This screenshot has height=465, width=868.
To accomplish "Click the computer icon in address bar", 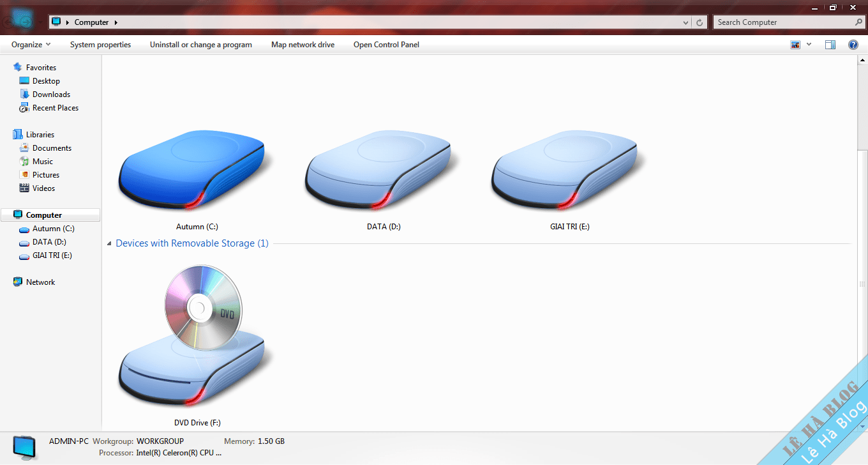I will pos(56,22).
